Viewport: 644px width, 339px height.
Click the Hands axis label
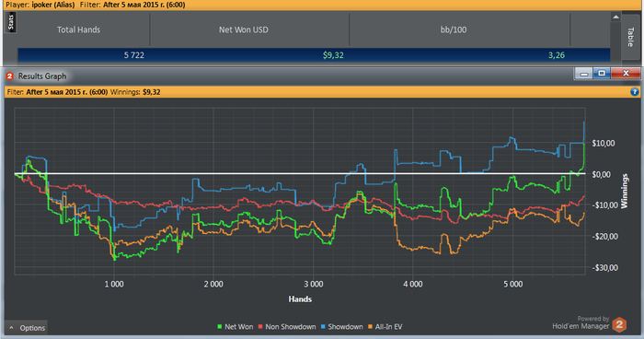[300, 299]
